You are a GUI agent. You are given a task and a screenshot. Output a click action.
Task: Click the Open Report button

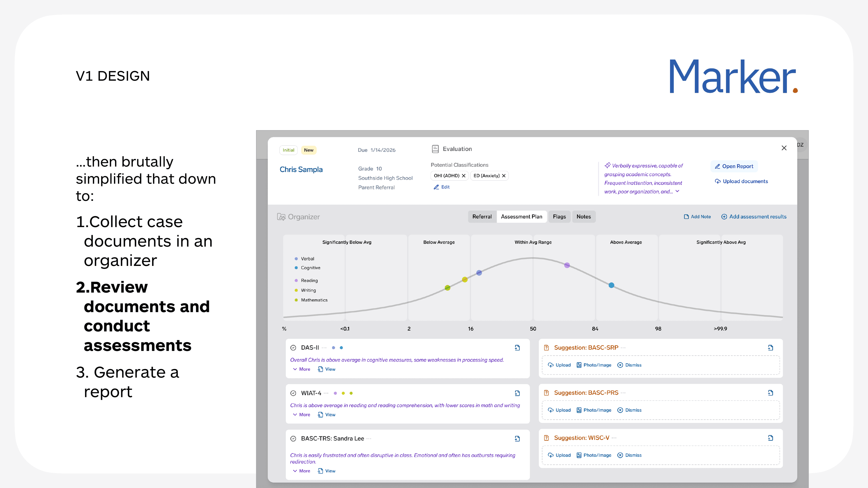point(734,166)
